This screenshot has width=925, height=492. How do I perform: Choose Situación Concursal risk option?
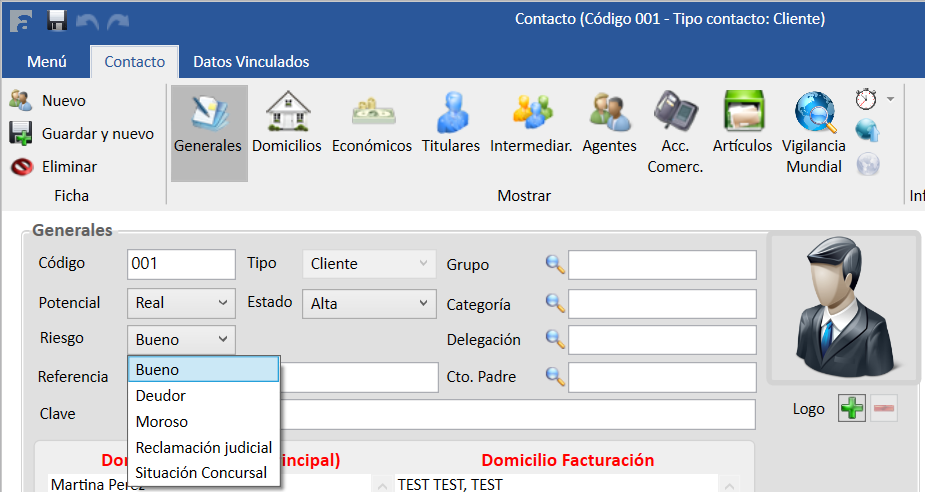click(201, 472)
